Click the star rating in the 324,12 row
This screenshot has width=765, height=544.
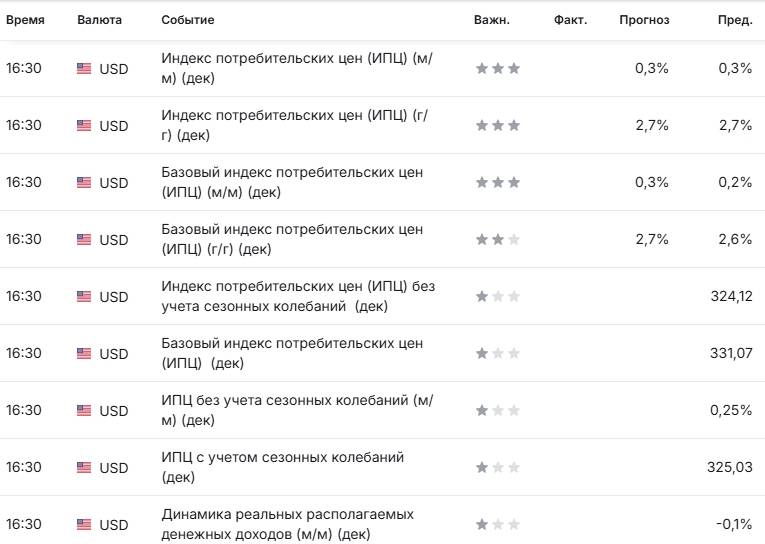click(497, 297)
